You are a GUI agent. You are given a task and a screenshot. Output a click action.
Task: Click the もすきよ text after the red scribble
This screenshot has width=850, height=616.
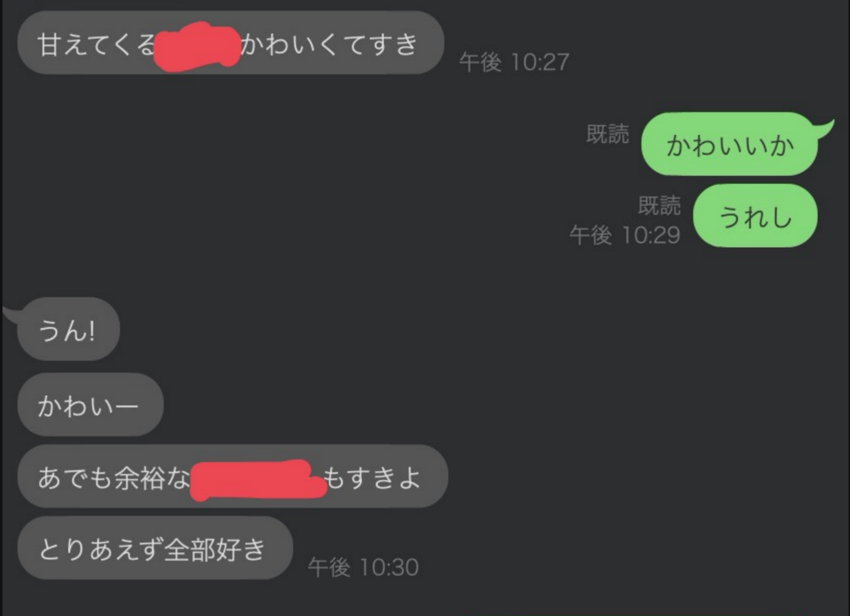click(372, 477)
